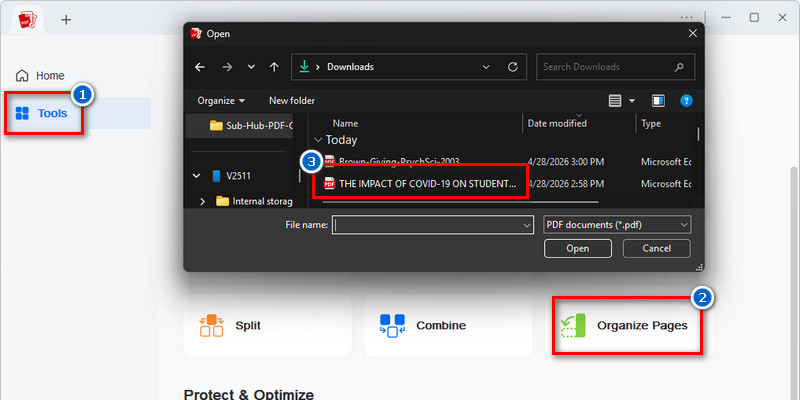Select Brown-Giving-PsychSci-2003 file
Viewport: 800px width, 400px height.
point(399,162)
